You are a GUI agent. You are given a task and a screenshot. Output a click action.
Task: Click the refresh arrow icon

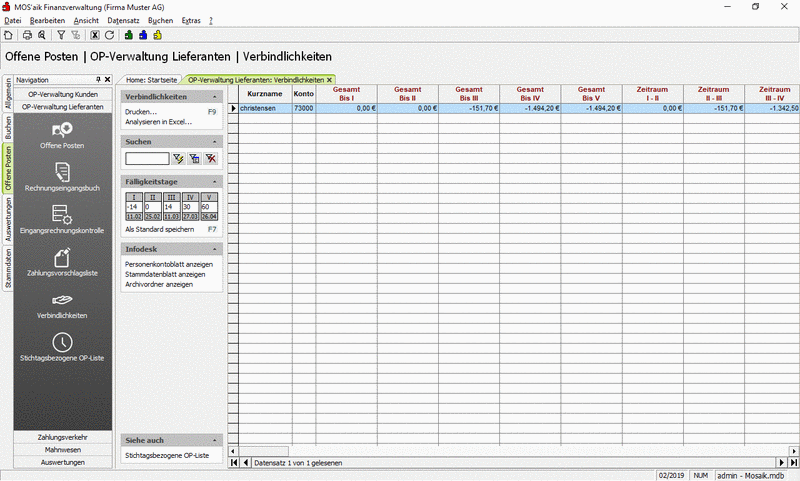pyautogui.click(x=109, y=35)
